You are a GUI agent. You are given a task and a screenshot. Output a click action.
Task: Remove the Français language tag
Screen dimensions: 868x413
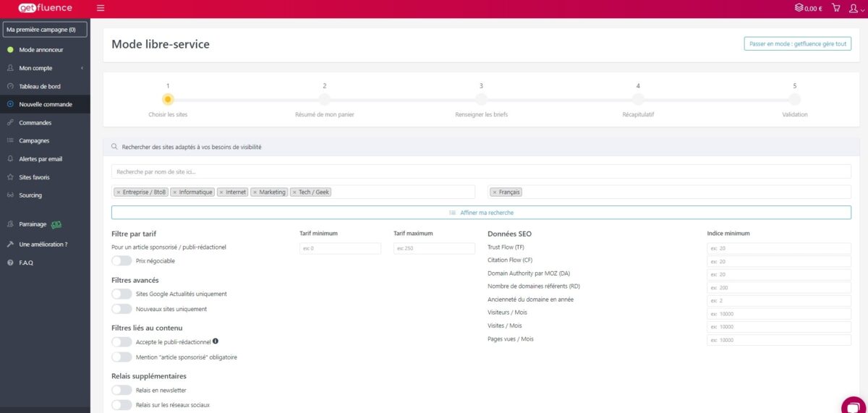[x=494, y=192]
